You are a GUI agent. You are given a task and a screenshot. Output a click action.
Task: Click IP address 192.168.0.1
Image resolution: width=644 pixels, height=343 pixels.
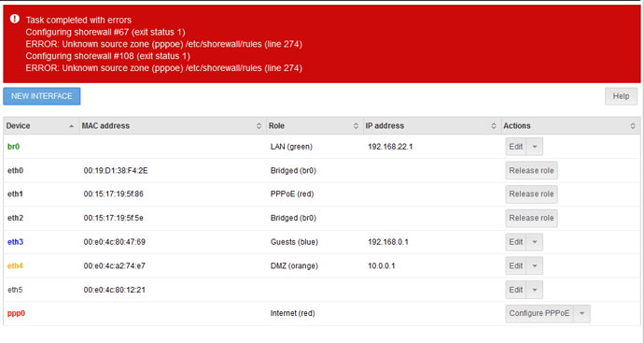(388, 242)
